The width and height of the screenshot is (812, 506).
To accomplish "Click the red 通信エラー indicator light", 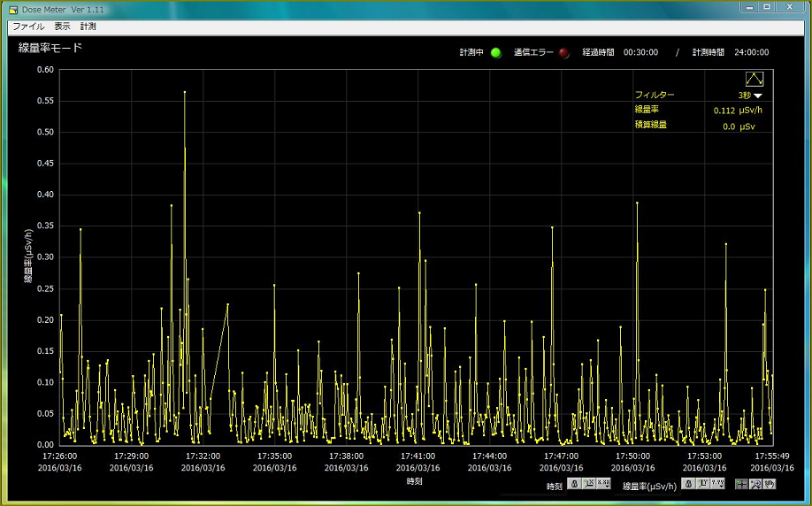I will pyautogui.click(x=563, y=52).
